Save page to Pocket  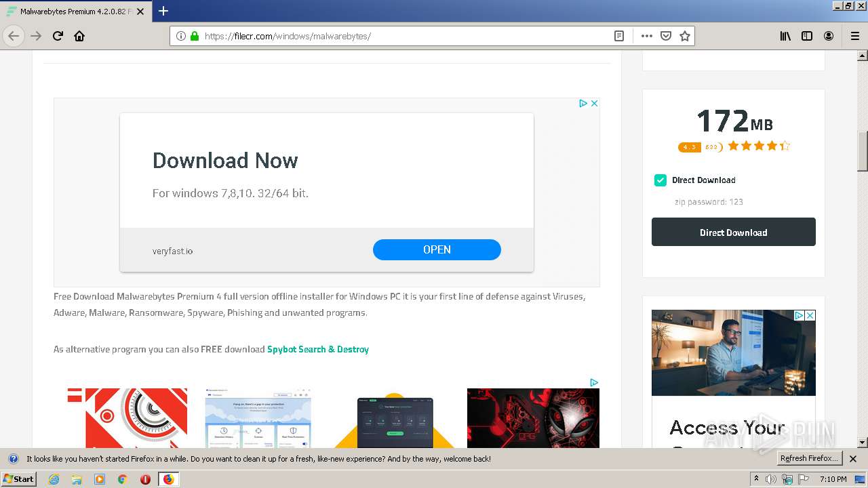click(666, 36)
